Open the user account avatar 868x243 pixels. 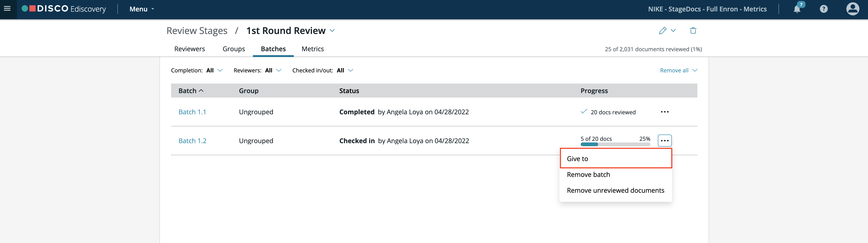(852, 9)
